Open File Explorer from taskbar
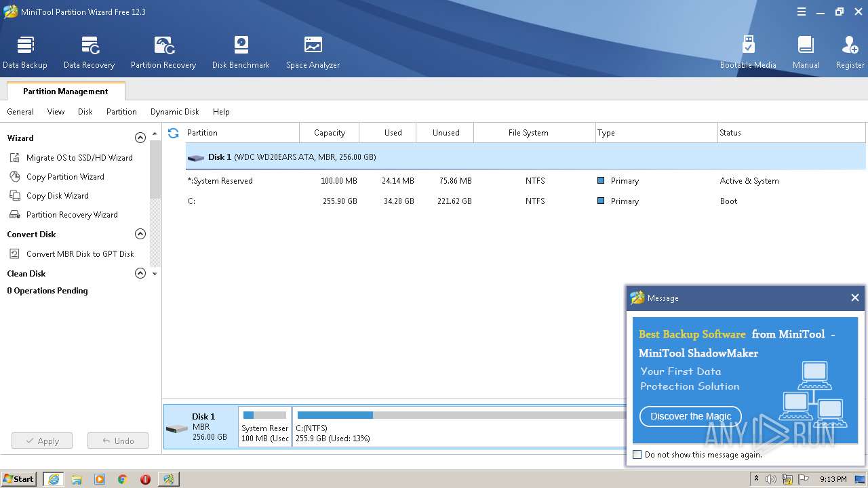This screenshot has height=488, width=868. (77, 479)
